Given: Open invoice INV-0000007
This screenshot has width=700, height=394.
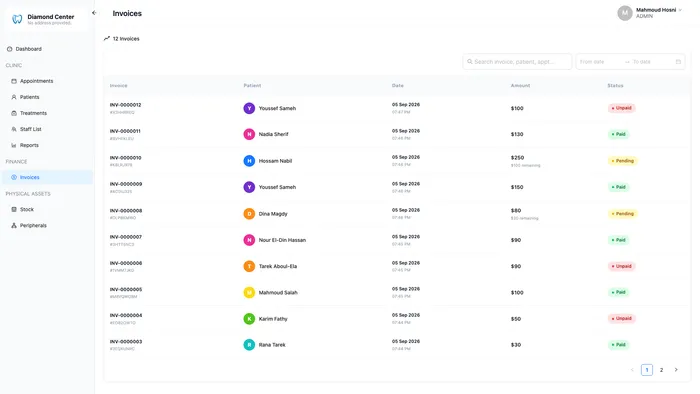Looking at the screenshot, I should click(x=125, y=237).
